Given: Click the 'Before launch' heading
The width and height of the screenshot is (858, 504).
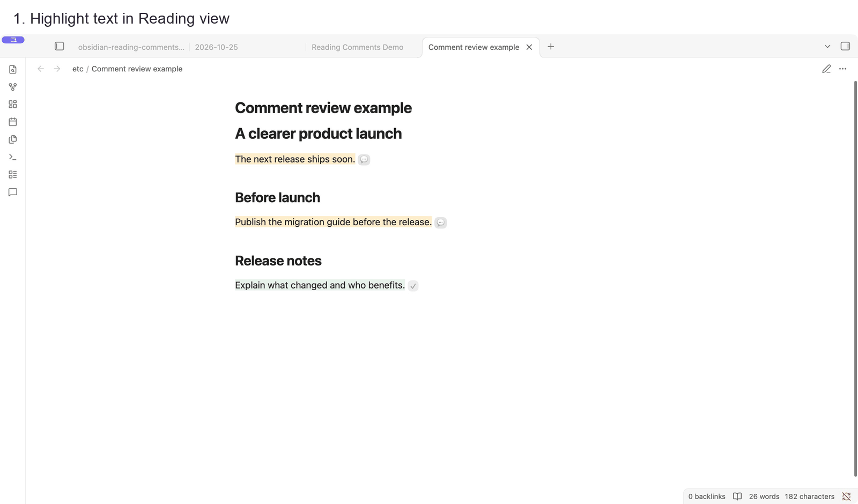Looking at the screenshot, I should [277, 198].
